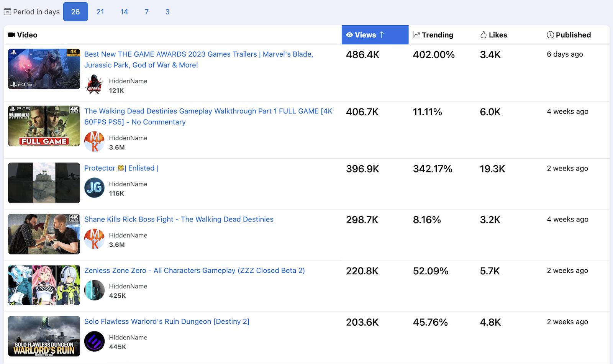
Task: Click HiddenName channel with 116K subscribers
Action: pos(128,184)
